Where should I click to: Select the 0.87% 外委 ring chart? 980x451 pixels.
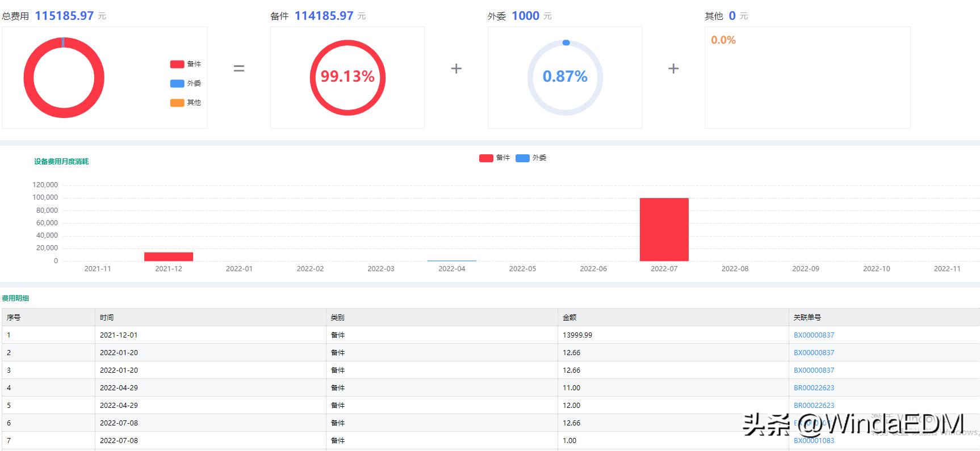pyautogui.click(x=565, y=77)
